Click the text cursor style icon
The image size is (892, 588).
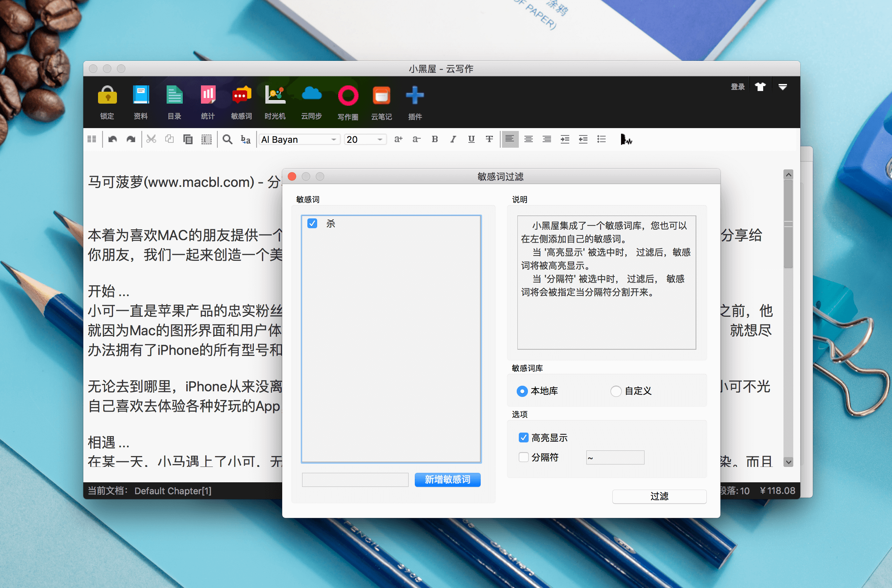point(626,140)
